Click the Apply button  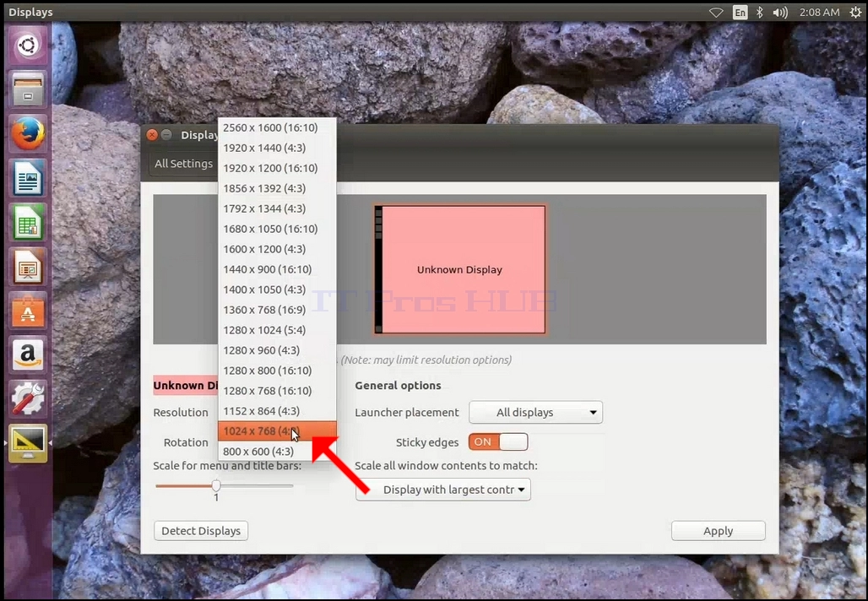(x=718, y=531)
